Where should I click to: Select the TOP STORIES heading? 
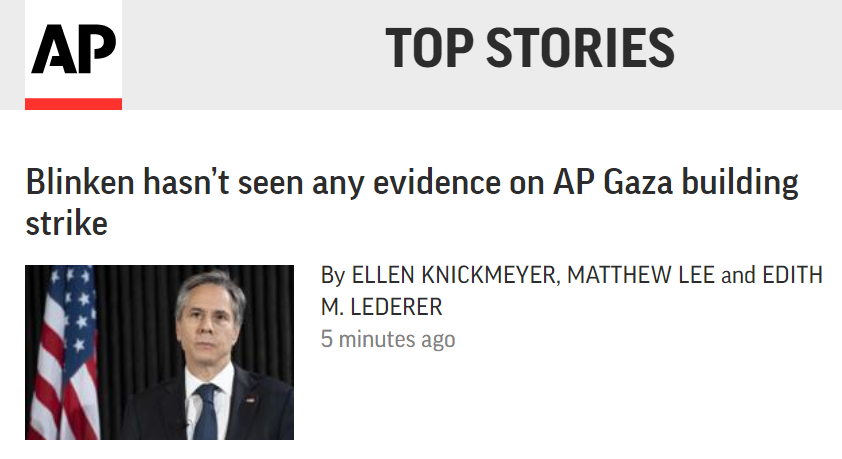529,48
